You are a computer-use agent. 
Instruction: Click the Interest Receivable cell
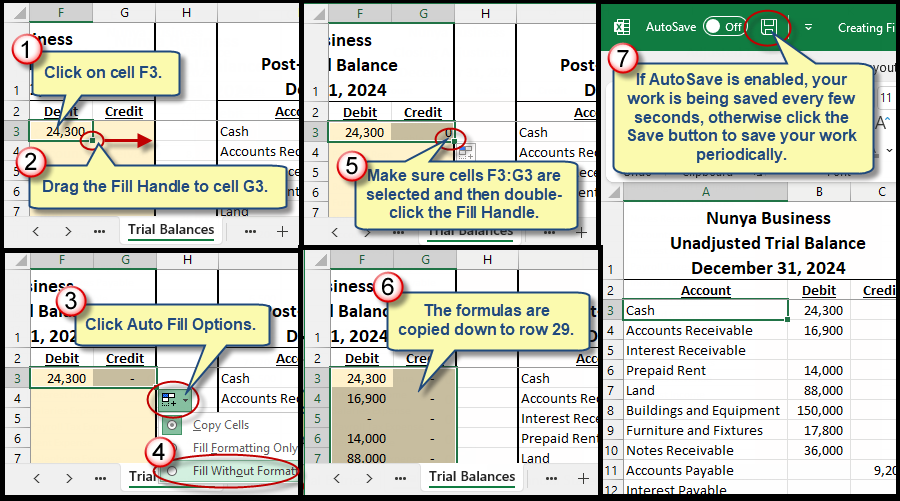pyautogui.click(x=705, y=351)
